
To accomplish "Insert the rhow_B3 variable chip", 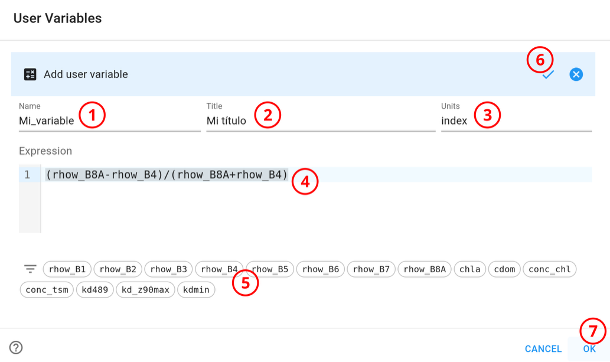I will [x=168, y=269].
